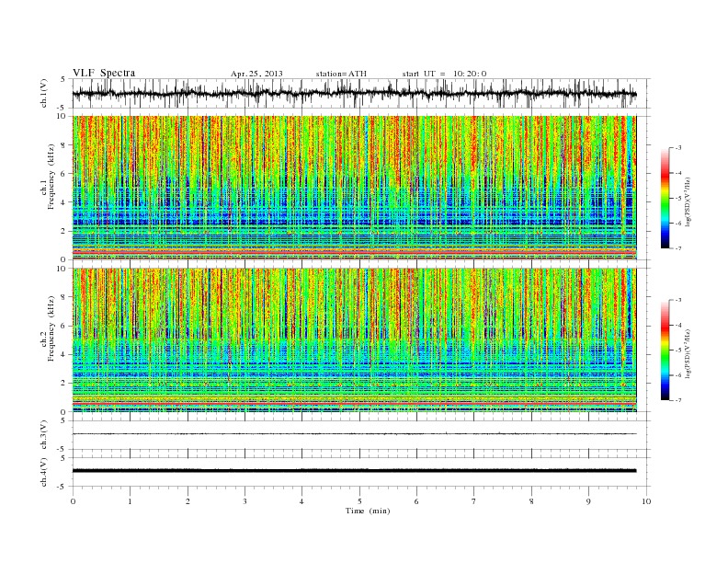Click the ch.3(V) waveform trace panel
The height and width of the screenshot is (563, 728).
[361, 435]
